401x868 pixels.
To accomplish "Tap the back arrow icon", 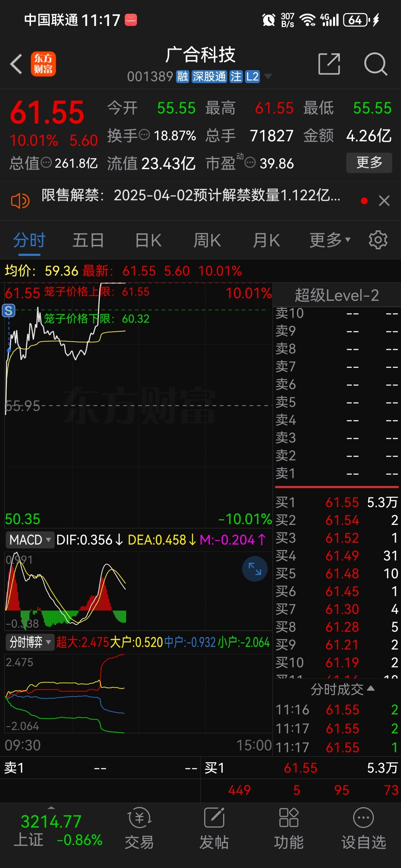I will pos(16,64).
